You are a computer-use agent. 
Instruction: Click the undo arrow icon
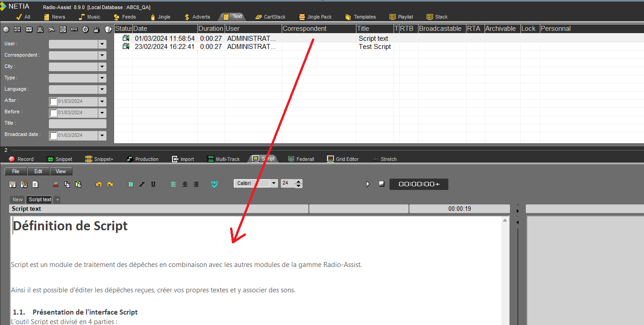(98, 184)
